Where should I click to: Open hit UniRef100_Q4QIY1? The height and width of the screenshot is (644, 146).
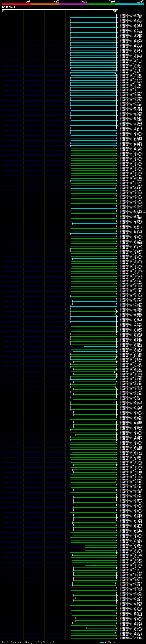tap(131, 319)
